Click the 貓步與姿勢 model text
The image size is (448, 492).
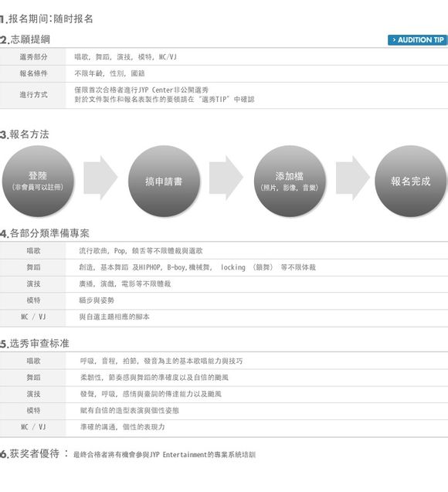click(97, 300)
